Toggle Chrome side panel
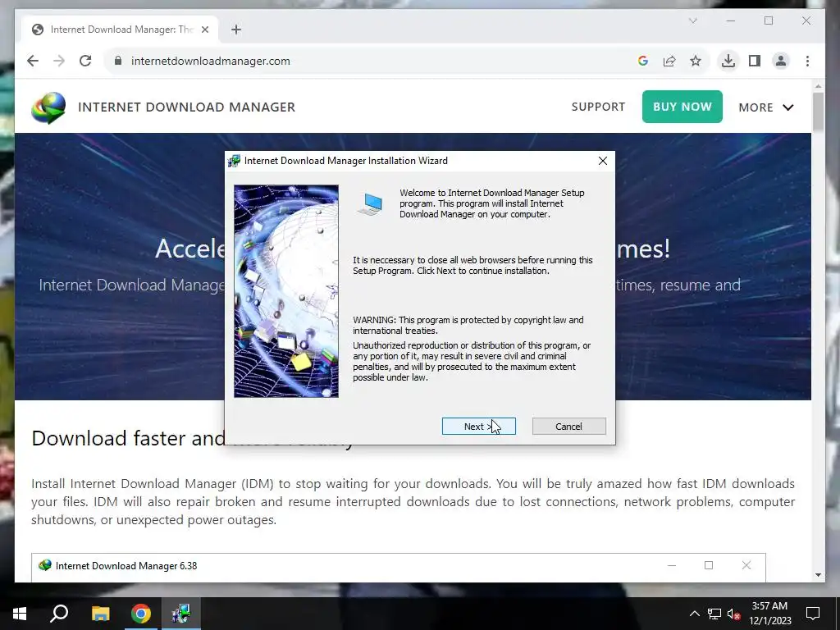840x630 pixels. (755, 61)
